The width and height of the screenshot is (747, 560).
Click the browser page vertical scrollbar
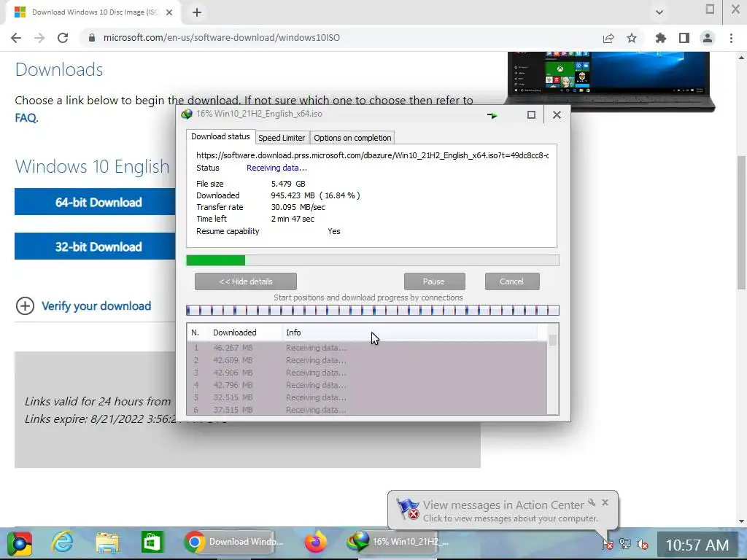[x=741, y=222]
